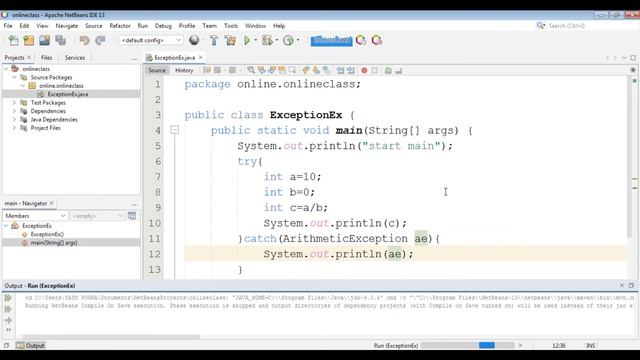Click the Shift Line Right icon in editor toolbar
The width and height of the screenshot is (640, 360).
[x=351, y=70]
